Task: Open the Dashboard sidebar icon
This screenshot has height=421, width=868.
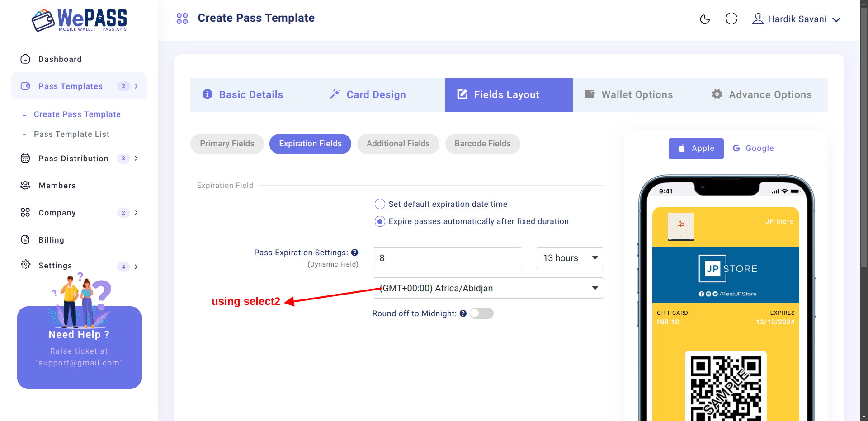Action: [x=25, y=59]
